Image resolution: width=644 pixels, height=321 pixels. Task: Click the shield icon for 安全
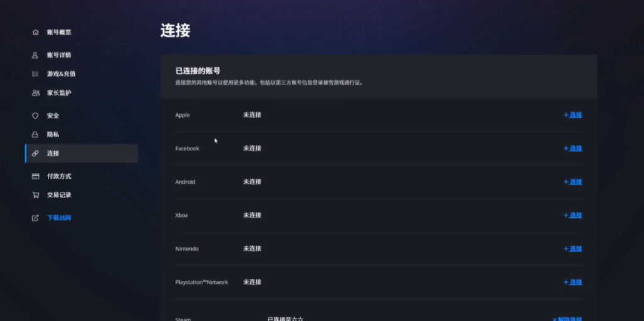click(35, 116)
